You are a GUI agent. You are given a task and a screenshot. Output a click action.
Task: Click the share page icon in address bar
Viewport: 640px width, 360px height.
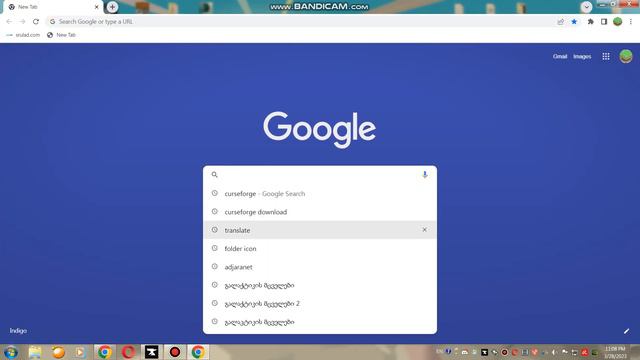(x=561, y=22)
